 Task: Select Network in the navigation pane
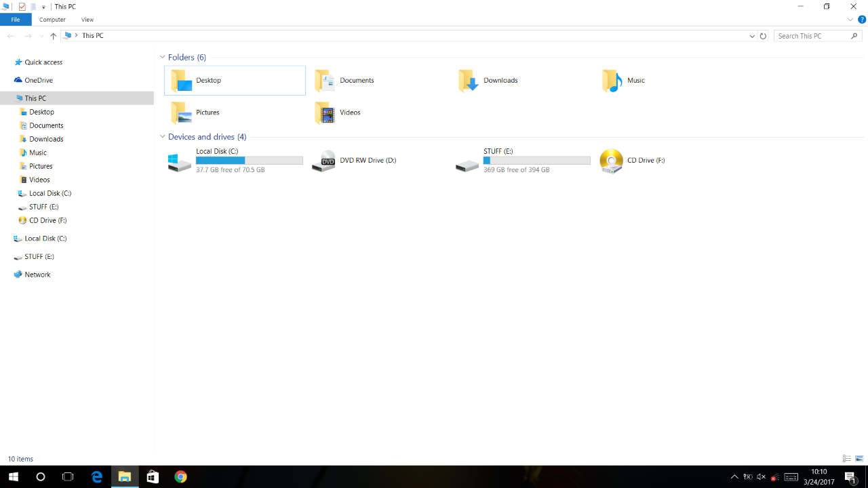tap(37, 274)
